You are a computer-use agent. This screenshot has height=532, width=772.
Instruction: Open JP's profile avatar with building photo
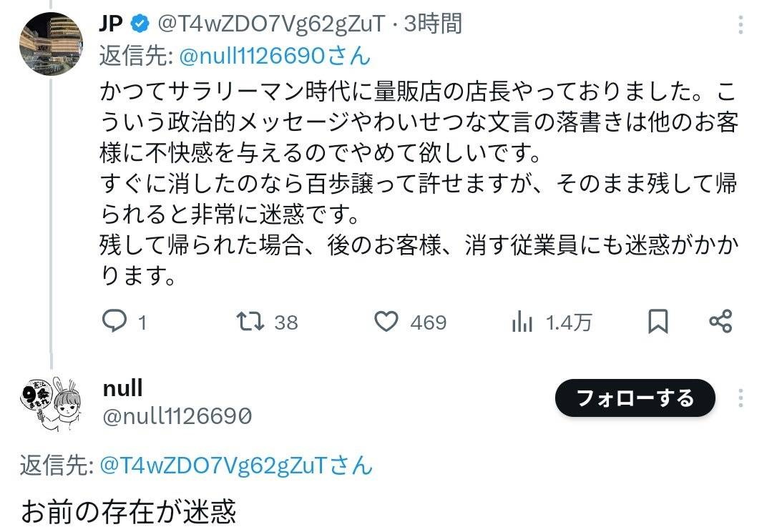(51, 44)
